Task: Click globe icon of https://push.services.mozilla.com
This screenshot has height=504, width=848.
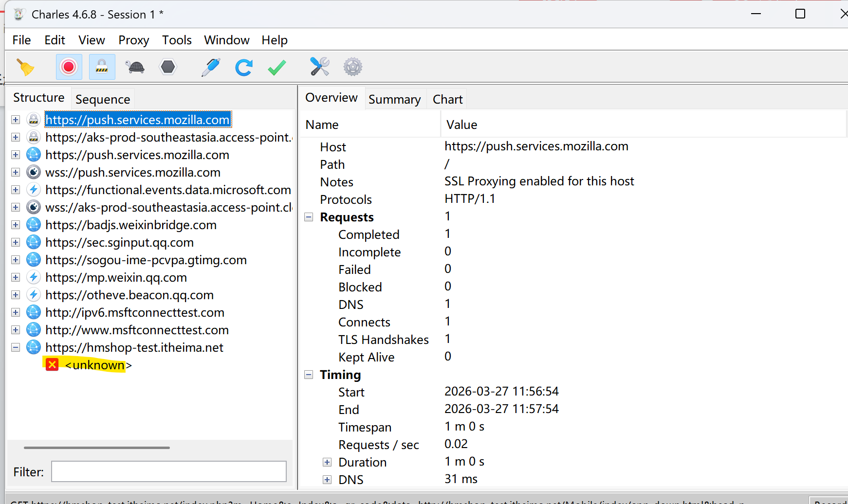Action: click(34, 155)
